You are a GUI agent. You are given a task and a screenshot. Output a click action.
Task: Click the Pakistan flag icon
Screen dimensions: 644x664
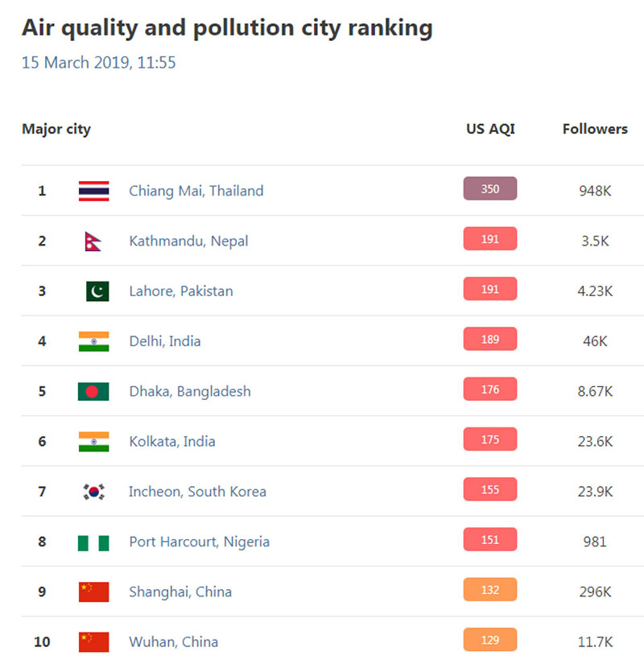97,291
